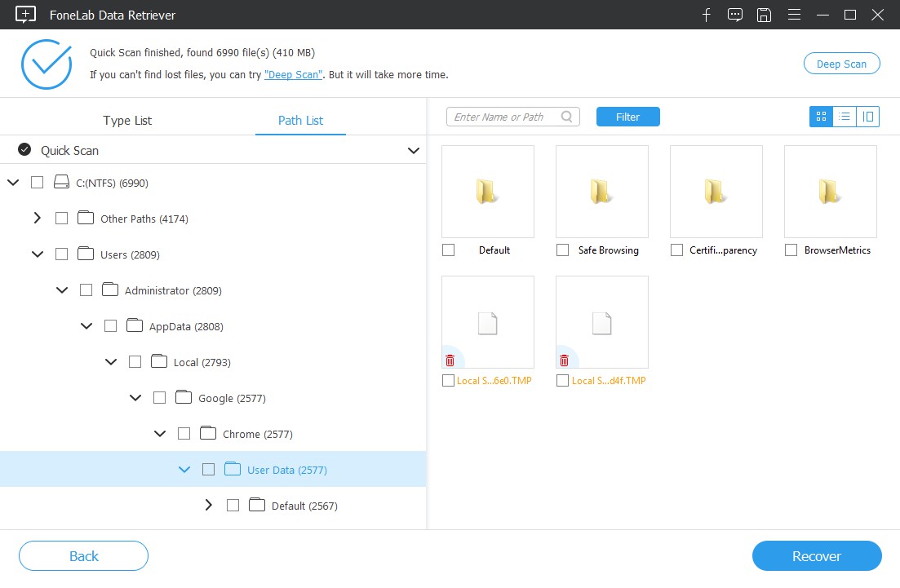Select the Chrome (2577) tree row
The image size is (900, 588).
[x=213, y=434]
